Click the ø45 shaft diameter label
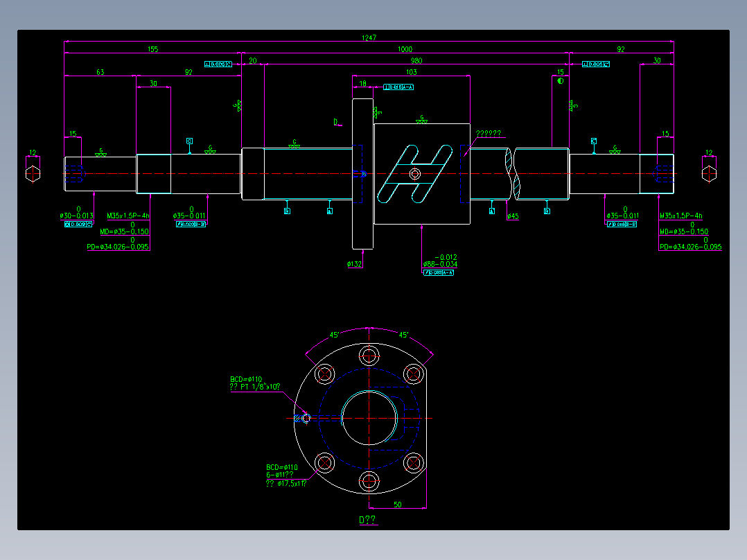Screen dimensions: 747x560 click(x=513, y=216)
